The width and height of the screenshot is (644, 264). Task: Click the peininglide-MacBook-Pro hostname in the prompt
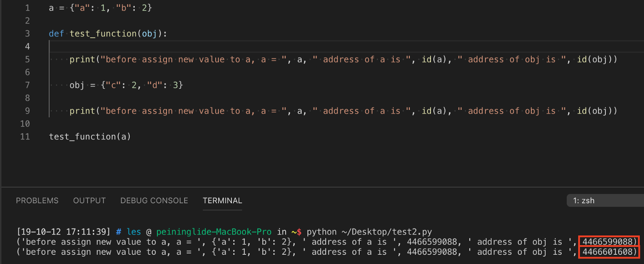(x=213, y=231)
